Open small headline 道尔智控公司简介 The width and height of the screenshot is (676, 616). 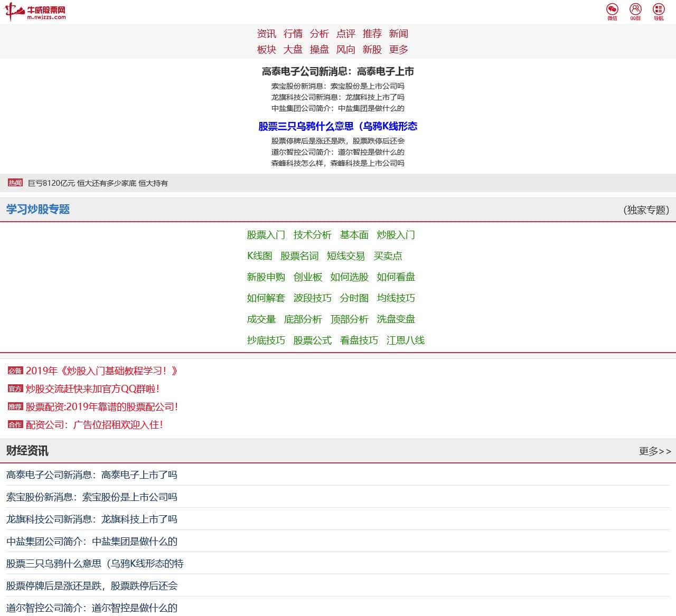(338, 152)
